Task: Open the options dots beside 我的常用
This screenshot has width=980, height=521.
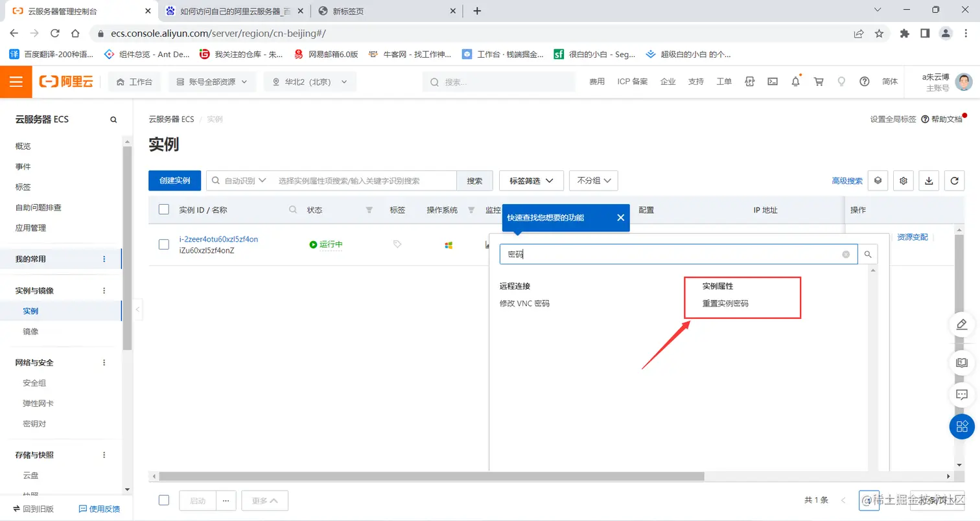Action: [104, 259]
